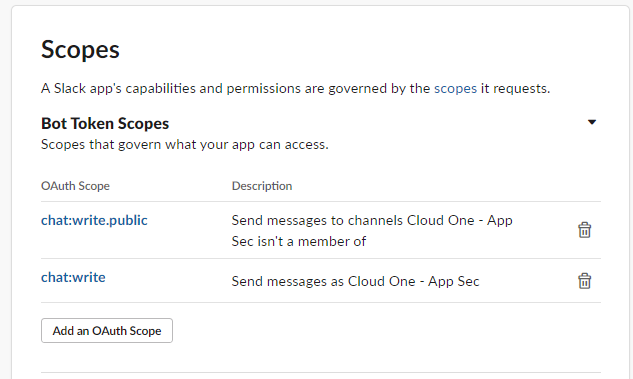The height and width of the screenshot is (379, 633).
Task: Collapse the Bot Token Scopes section arrow
Action: tap(592, 122)
